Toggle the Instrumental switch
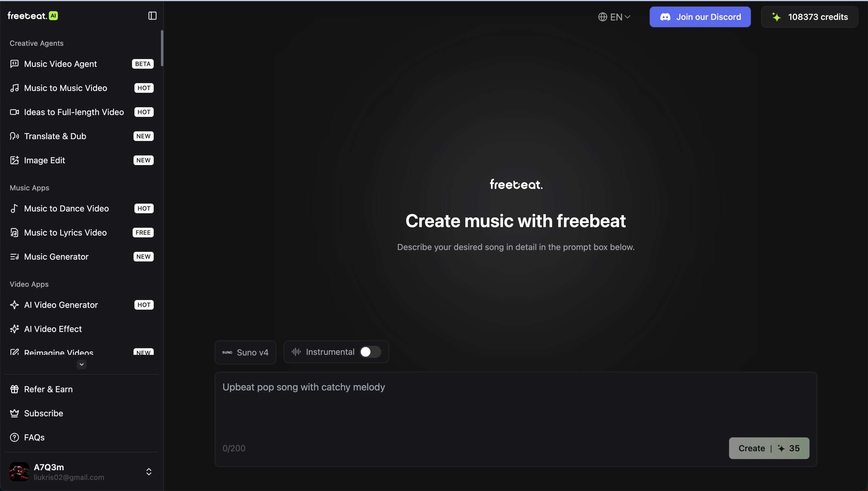868x491 pixels. click(x=370, y=352)
